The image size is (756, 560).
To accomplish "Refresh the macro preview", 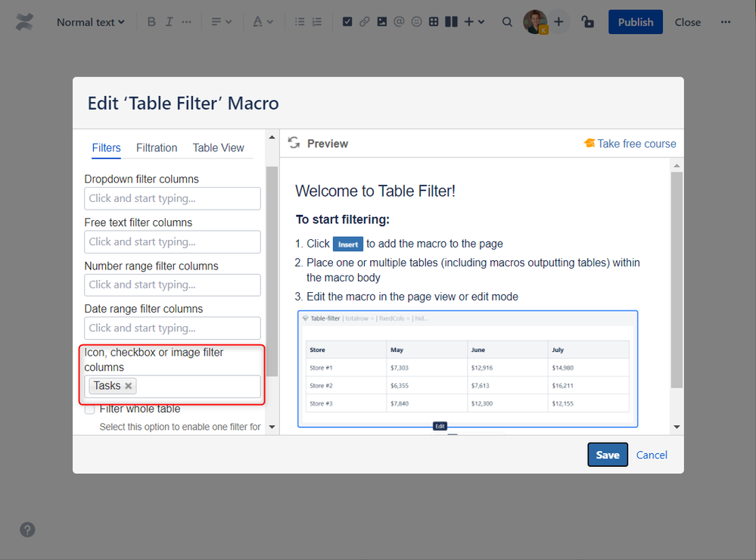I will point(294,143).
